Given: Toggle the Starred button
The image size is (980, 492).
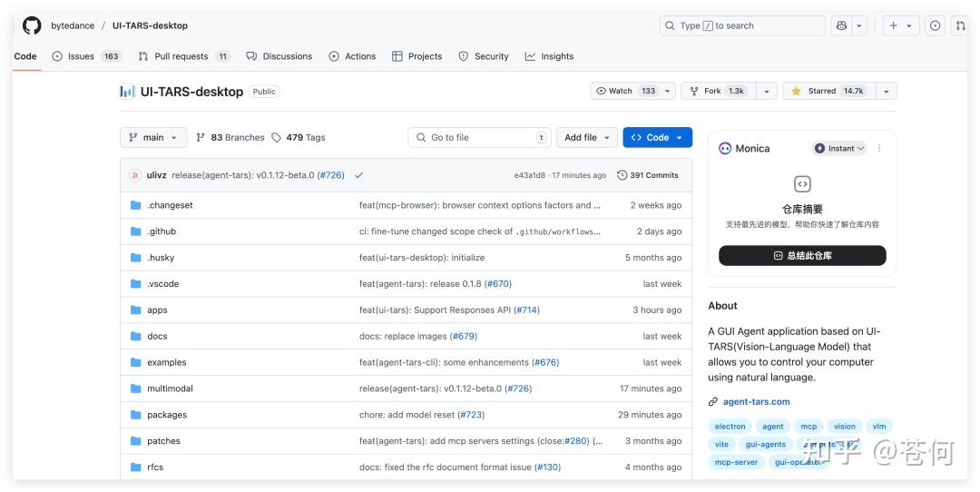Looking at the screenshot, I should tap(827, 91).
